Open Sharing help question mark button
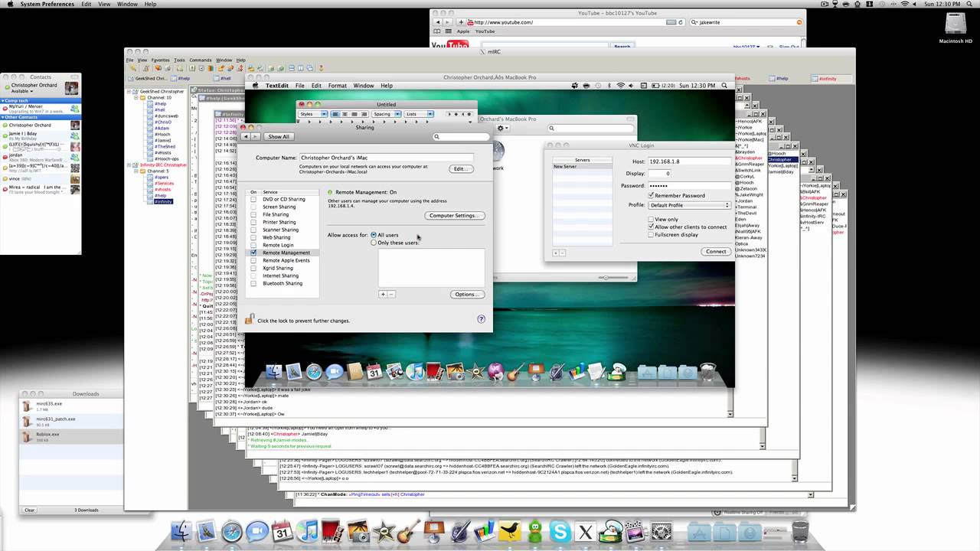This screenshot has width=980, height=551. (x=481, y=319)
